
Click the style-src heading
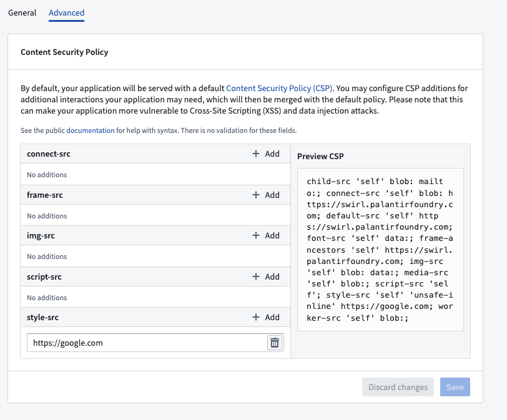coord(42,317)
